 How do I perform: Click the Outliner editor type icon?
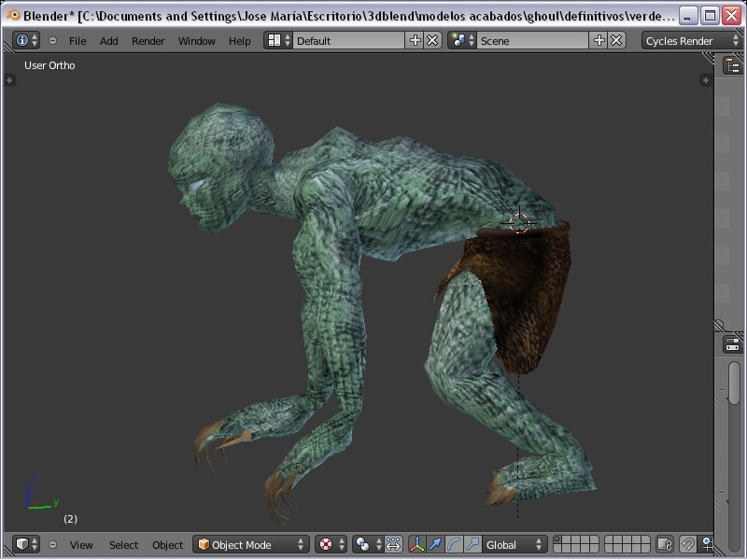[733, 65]
